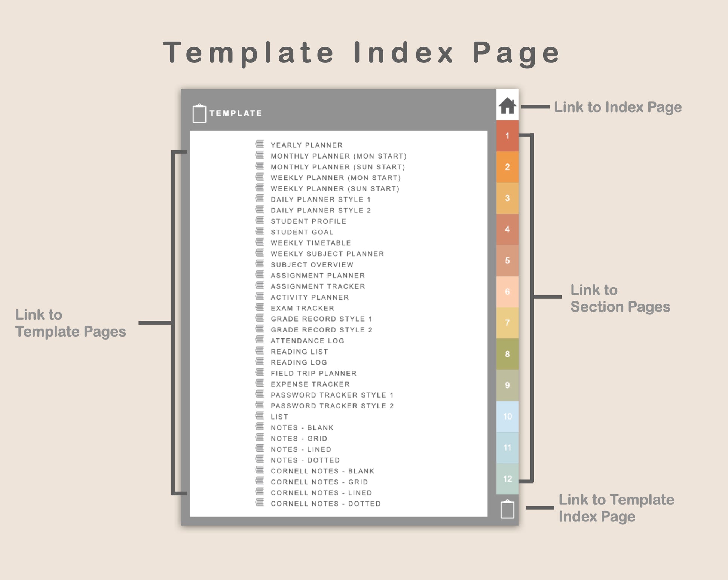Jump to section tab 12
The height and width of the screenshot is (580, 728).
coord(507,479)
